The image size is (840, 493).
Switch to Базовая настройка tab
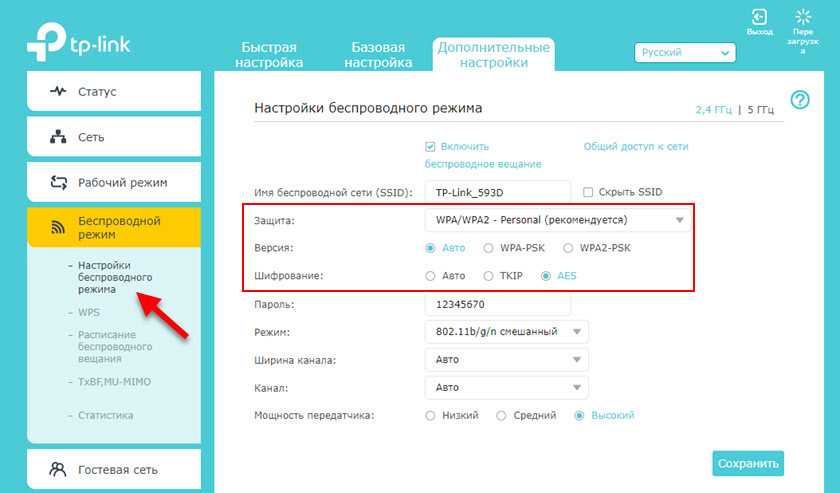click(378, 55)
